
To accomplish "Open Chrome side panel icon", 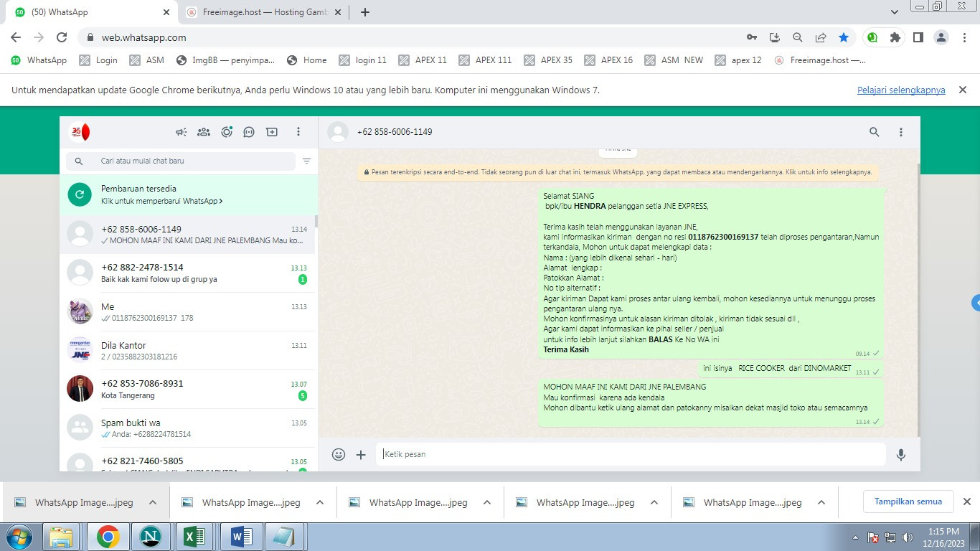I will [x=918, y=37].
